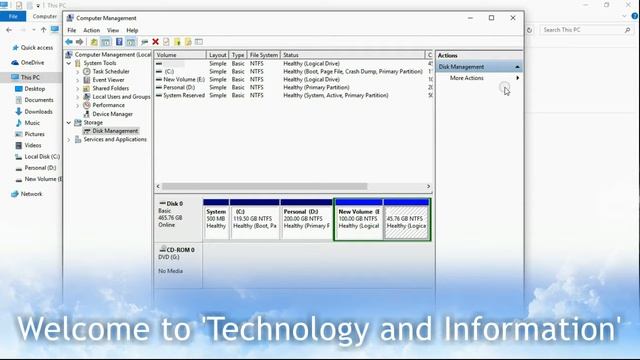Screen dimensions: 640x360
Task: Click the Explorer refresh icon near search box
Action: tap(529, 30)
